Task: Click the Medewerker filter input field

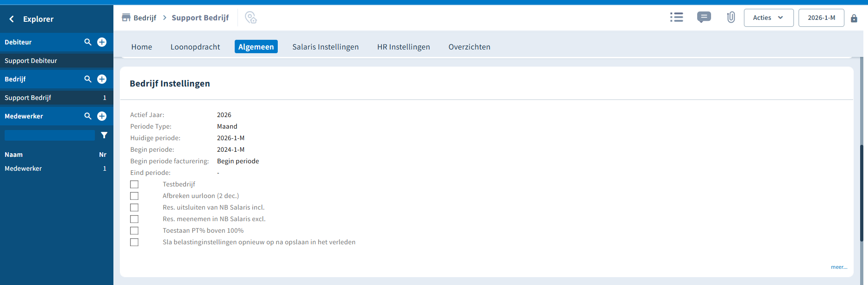Action: (x=50, y=135)
